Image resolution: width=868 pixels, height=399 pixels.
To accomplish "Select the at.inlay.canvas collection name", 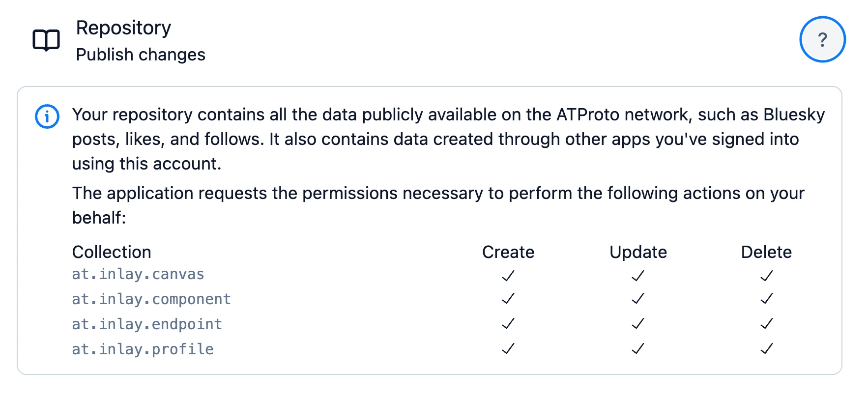I will 138,274.
